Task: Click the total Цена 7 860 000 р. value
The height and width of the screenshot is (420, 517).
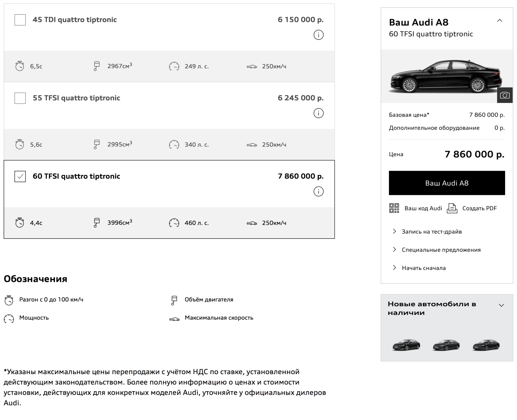Action: pyautogui.click(x=474, y=154)
